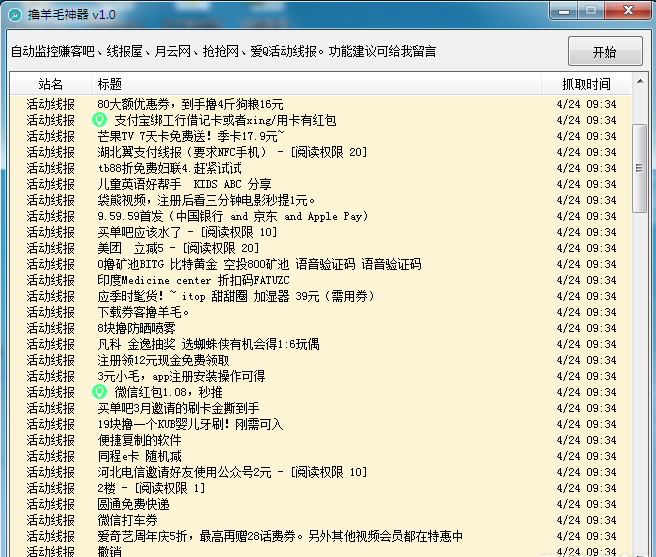The width and height of the screenshot is (656, 557).
Task: Sort by the 抓取时间 column header
Action: click(586, 84)
